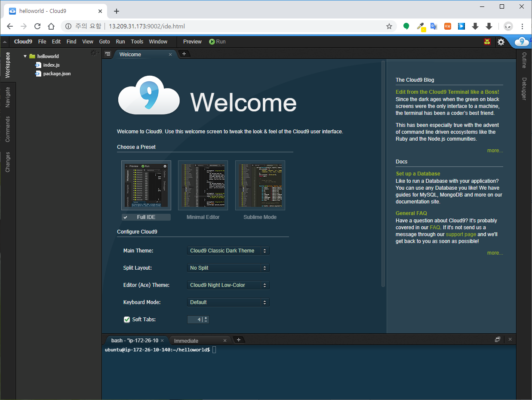Open the Workspace side panel
The width and height of the screenshot is (532, 400).
click(7, 65)
